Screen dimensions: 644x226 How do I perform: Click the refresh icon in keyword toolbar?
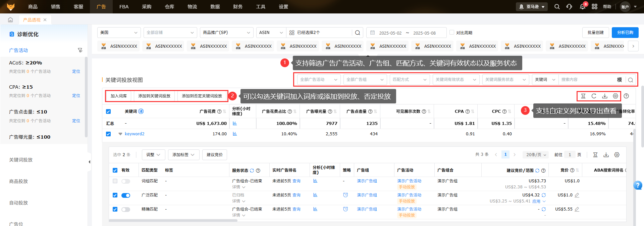[594, 96]
